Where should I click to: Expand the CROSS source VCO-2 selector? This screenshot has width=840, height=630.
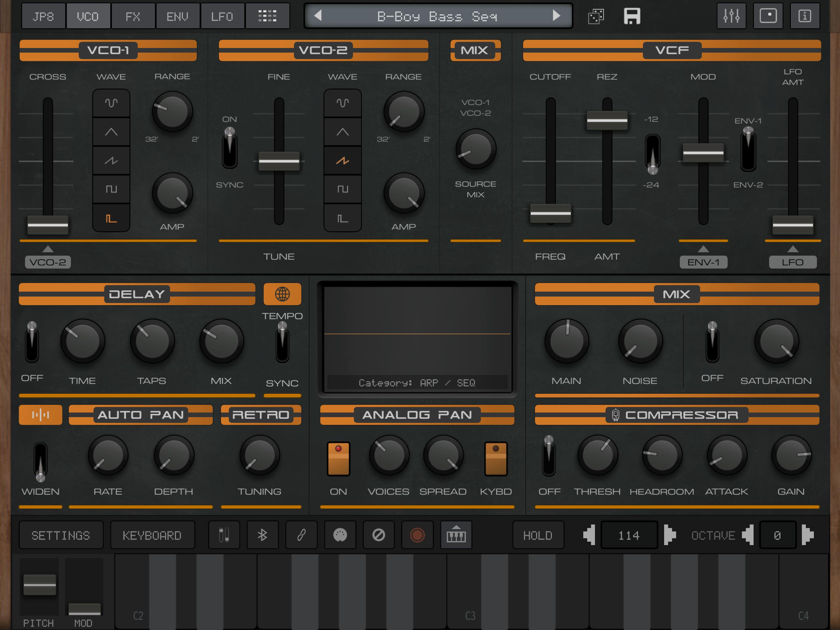[48, 262]
